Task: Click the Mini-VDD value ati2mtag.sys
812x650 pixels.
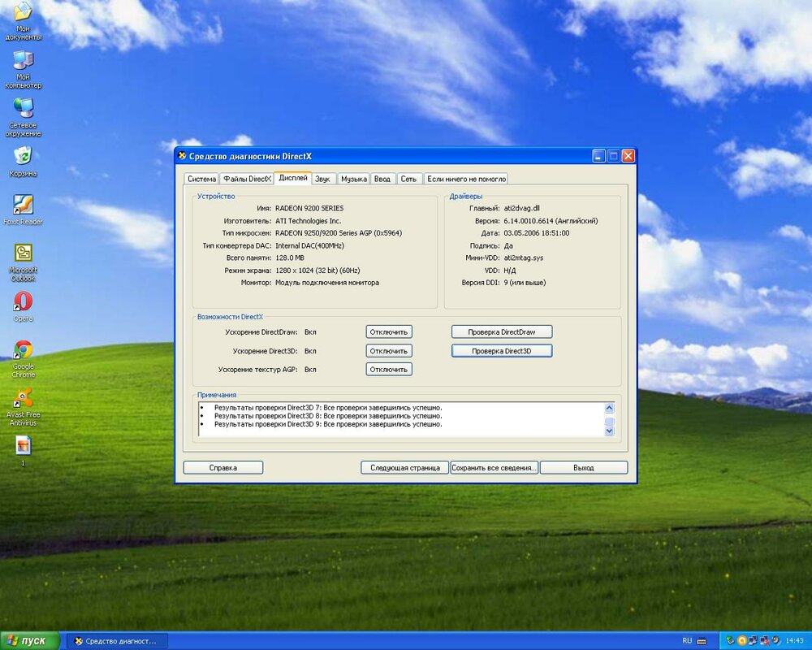Action: (x=524, y=258)
